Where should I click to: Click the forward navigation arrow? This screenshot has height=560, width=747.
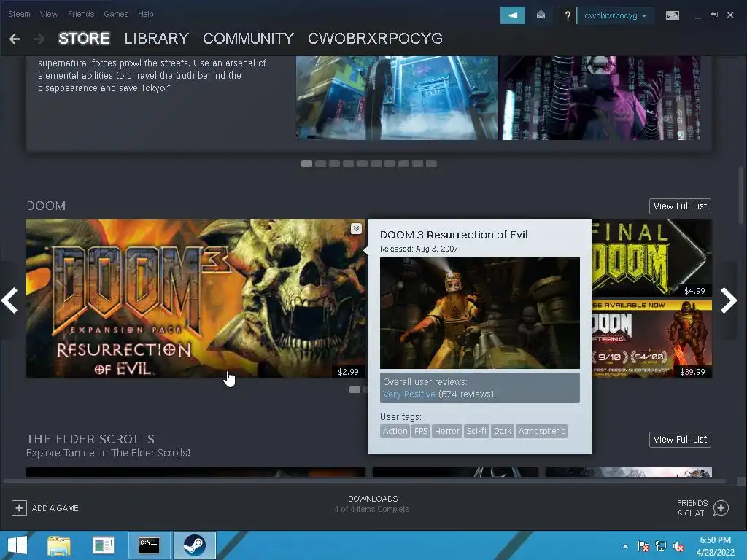(x=39, y=39)
